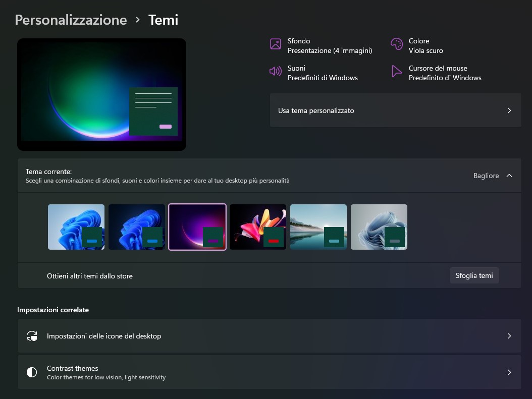Click the Impostazioni correlate heading
The height and width of the screenshot is (399, 532).
tap(53, 310)
